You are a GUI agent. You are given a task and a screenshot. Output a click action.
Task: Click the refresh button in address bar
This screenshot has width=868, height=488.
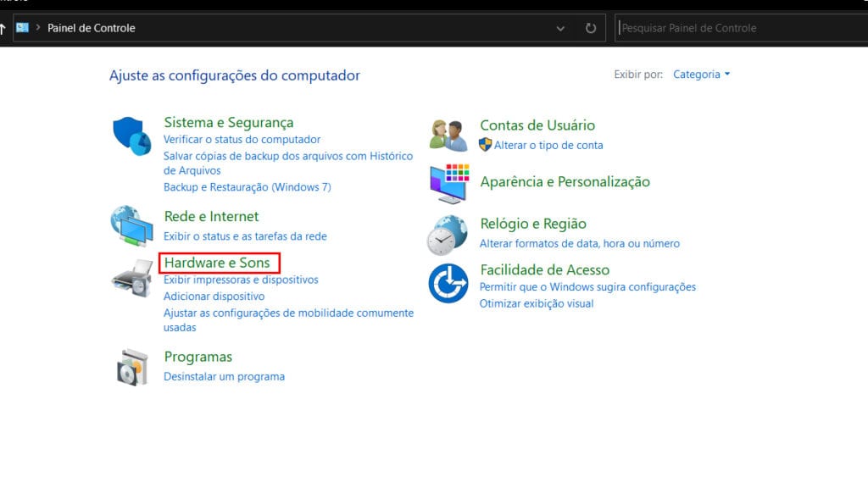pos(591,28)
